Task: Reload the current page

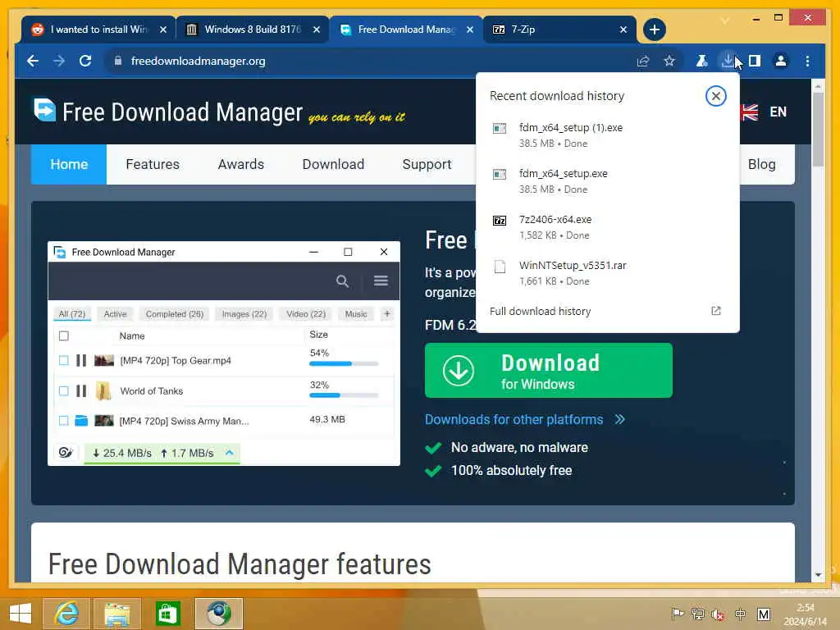Action: click(x=85, y=61)
